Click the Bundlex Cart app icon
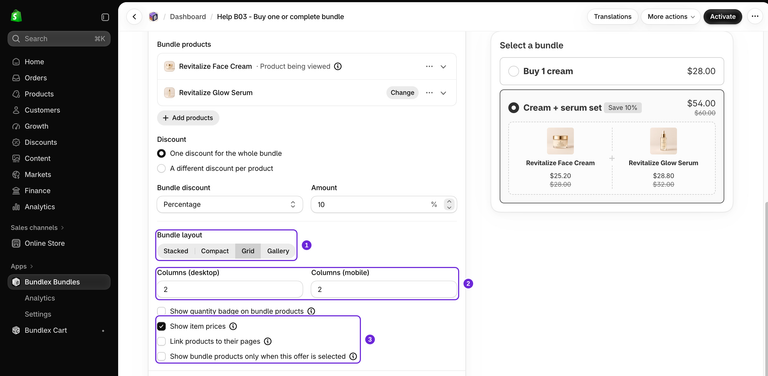768x376 pixels. pyautogui.click(x=16, y=330)
